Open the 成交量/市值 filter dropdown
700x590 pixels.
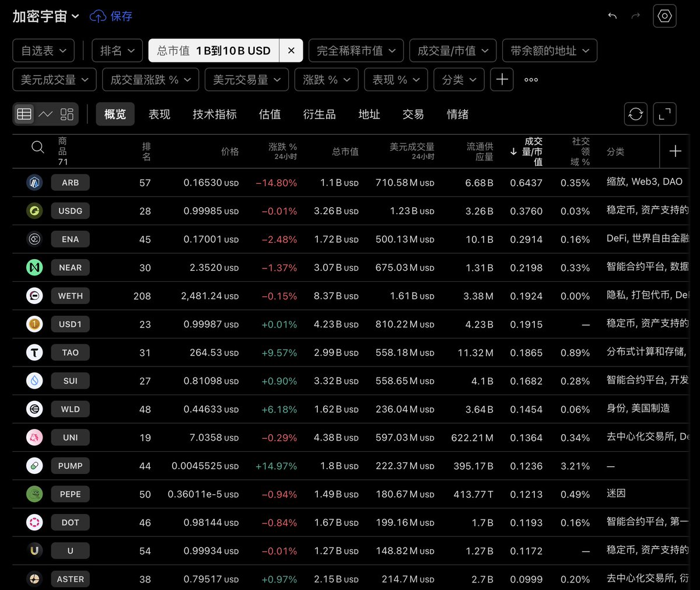453,51
